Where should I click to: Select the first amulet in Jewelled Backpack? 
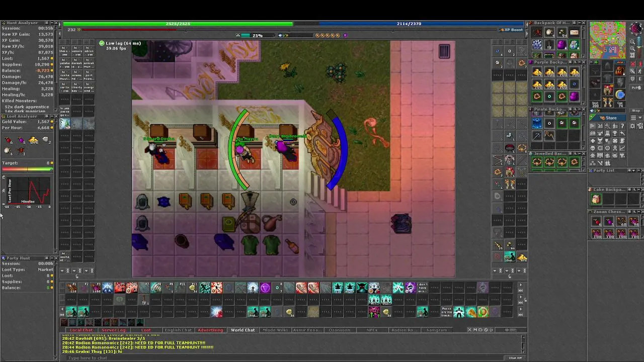click(x=537, y=162)
